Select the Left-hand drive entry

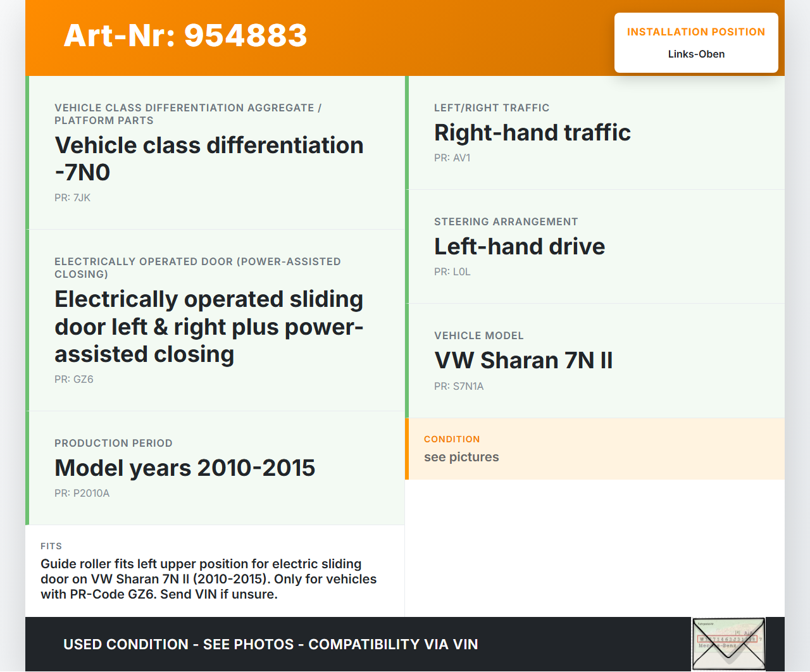[520, 247]
